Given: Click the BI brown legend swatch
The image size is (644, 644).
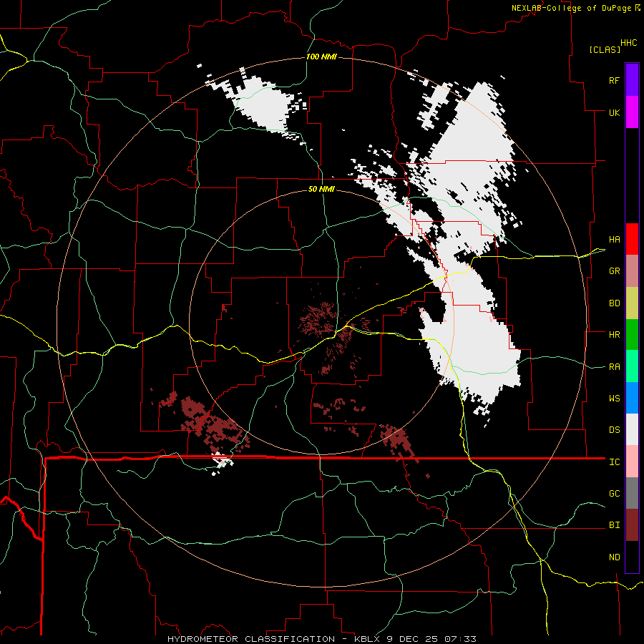Looking at the screenshot, I should (632, 525).
